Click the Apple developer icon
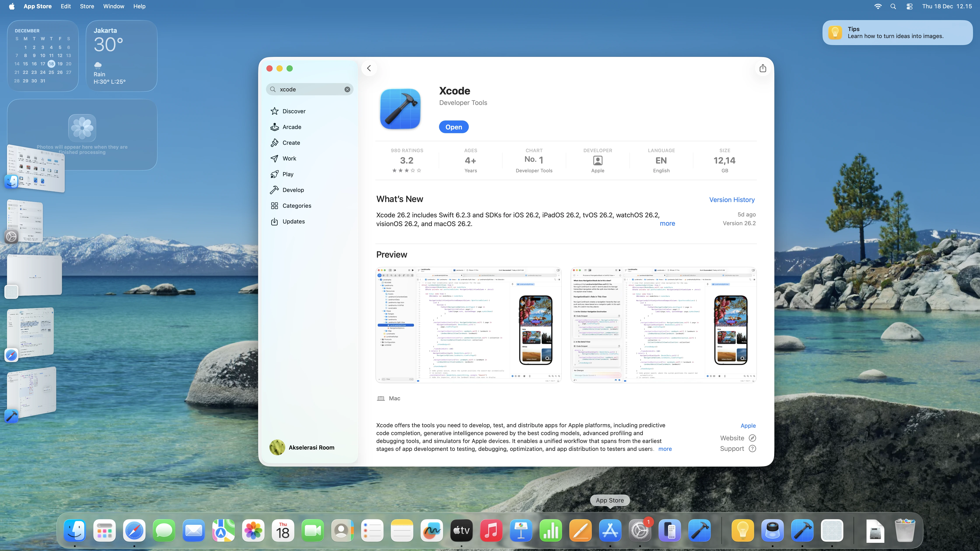 click(x=597, y=161)
